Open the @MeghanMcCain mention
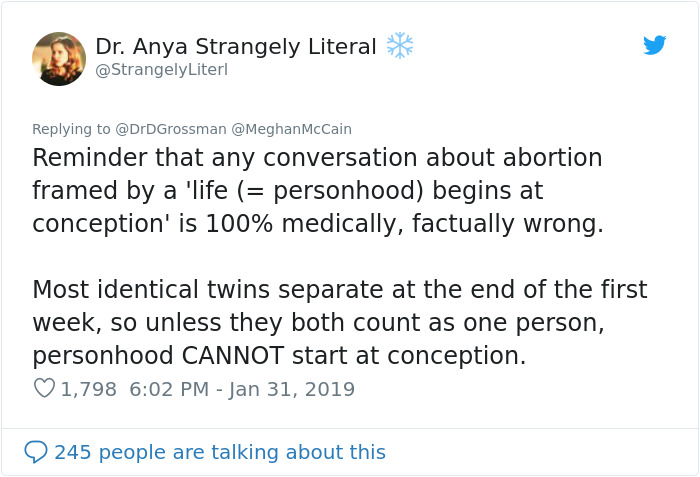This screenshot has height=477, width=700. [292, 129]
